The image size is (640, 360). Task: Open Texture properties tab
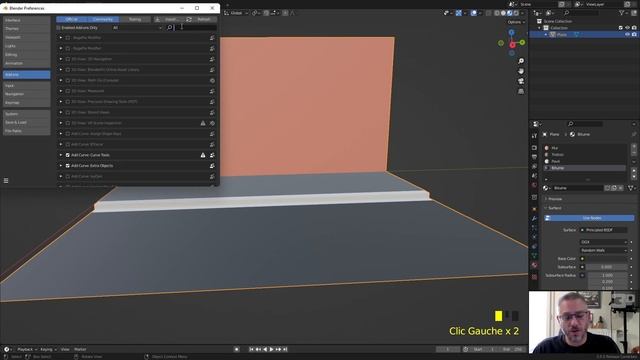pos(534,277)
